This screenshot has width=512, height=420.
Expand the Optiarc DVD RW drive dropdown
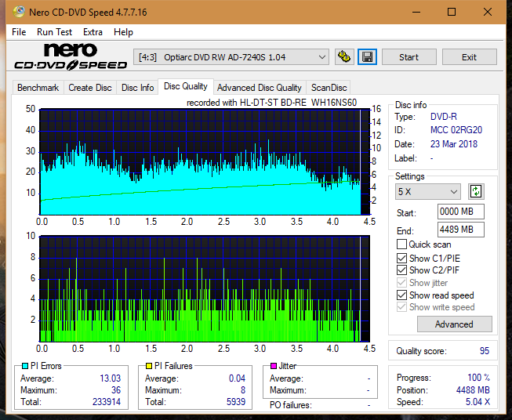coord(231,57)
